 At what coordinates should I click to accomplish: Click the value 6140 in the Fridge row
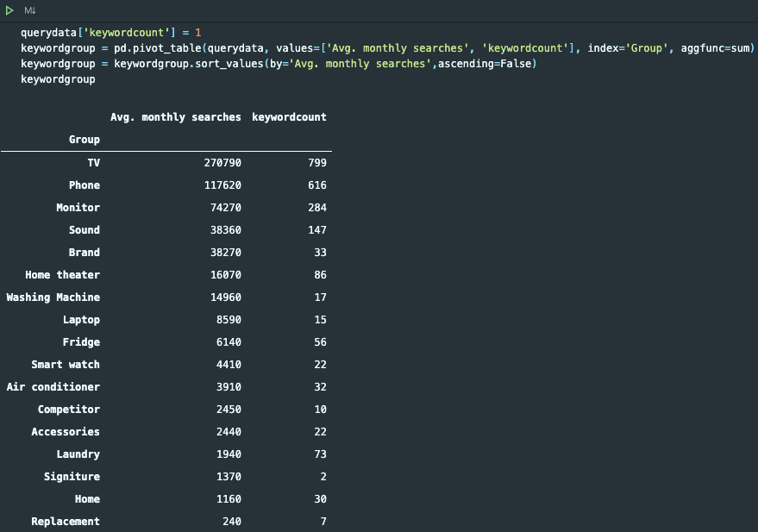(x=229, y=342)
